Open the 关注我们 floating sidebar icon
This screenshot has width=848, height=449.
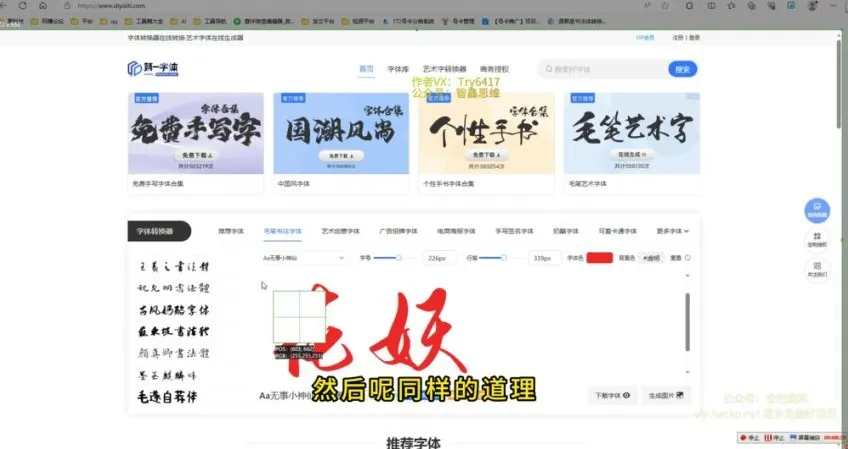tap(817, 269)
